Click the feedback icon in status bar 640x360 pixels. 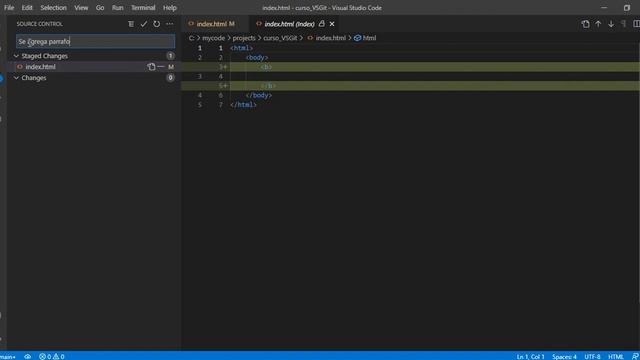[635, 356]
